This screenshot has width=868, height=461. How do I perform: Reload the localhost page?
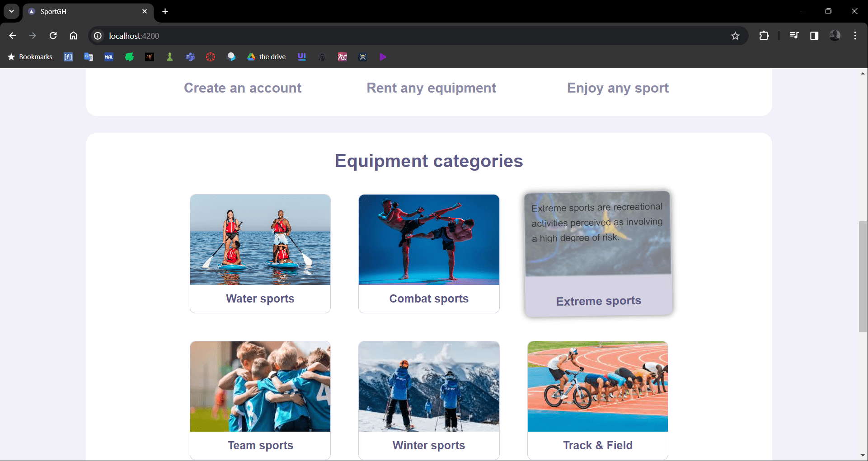point(53,36)
